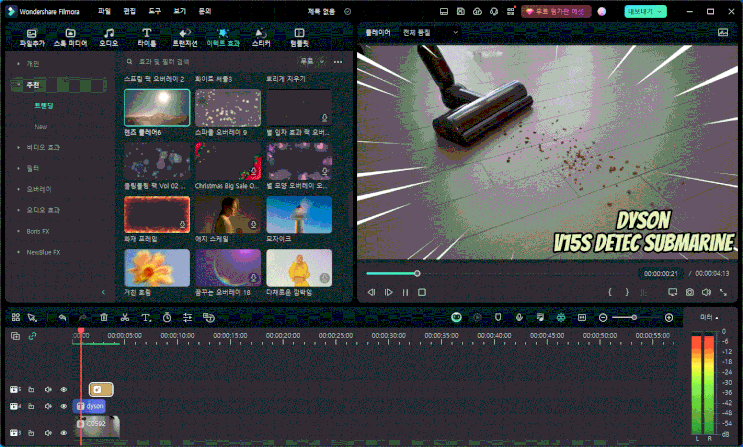Select the 화재 프레임 effect thumbnail
The height and width of the screenshot is (447, 743).
pyautogui.click(x=157, y=214)
